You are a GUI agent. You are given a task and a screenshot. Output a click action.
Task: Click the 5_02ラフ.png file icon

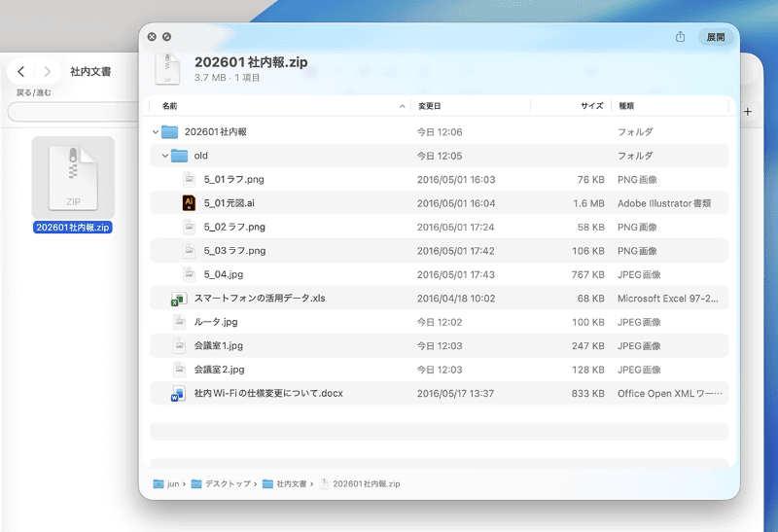pos(189,227)
